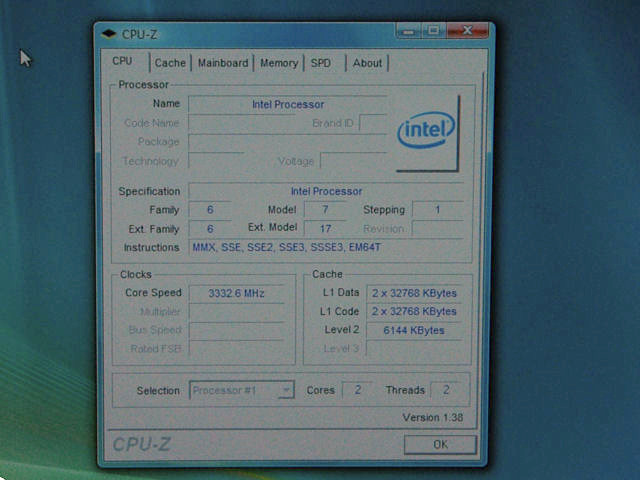Viewport: 640px width, 480px height.
Task: Click the empty Code Name field
Action: 242,123
